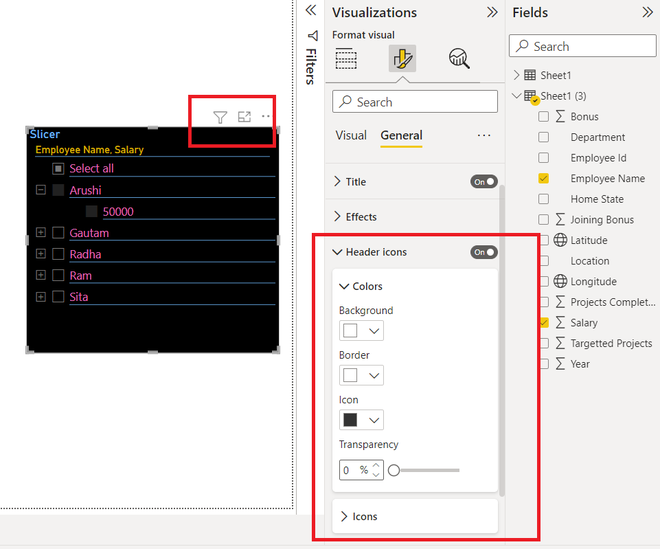Viewport: 660px width, 549px height.
Task: Collapse Sheet1 (3) table in Fields
Action: [x=516, y=96]
